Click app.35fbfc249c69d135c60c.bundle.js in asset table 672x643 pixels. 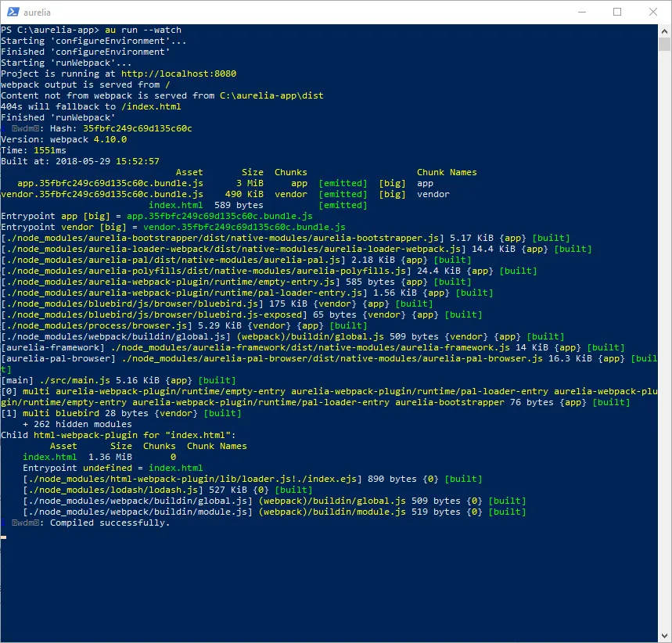110,184
